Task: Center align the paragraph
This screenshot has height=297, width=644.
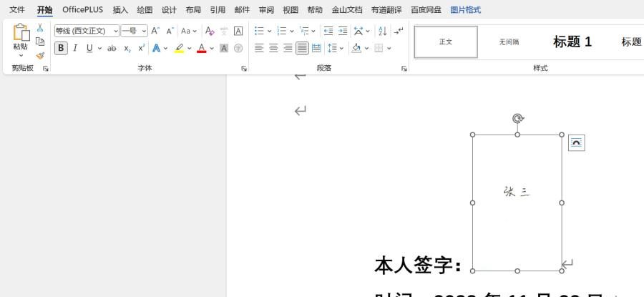Action: click(x=273, y=48)
